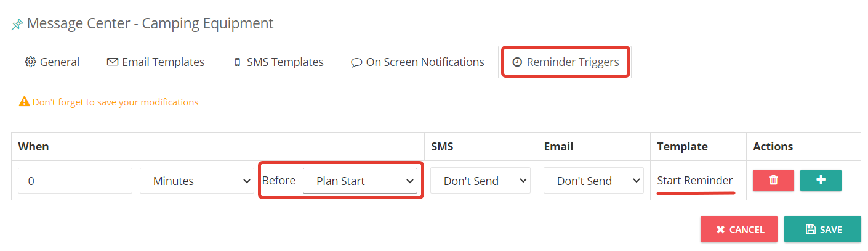Open the On Screen Notifications tab
The width and height of the screenshot is (868, 251).
coord(417,62)
